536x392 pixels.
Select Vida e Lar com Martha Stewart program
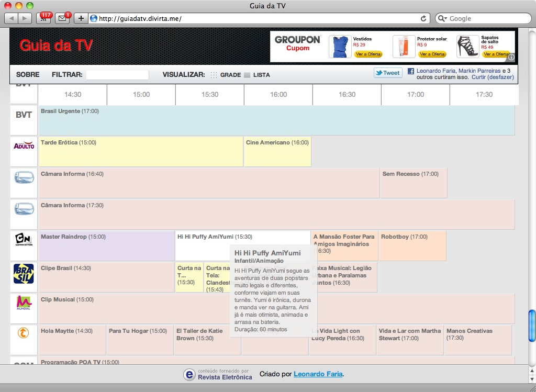coord(410,340)
